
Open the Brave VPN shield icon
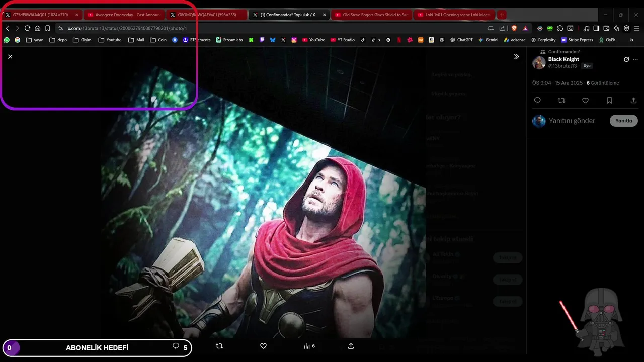pos(626,28)
